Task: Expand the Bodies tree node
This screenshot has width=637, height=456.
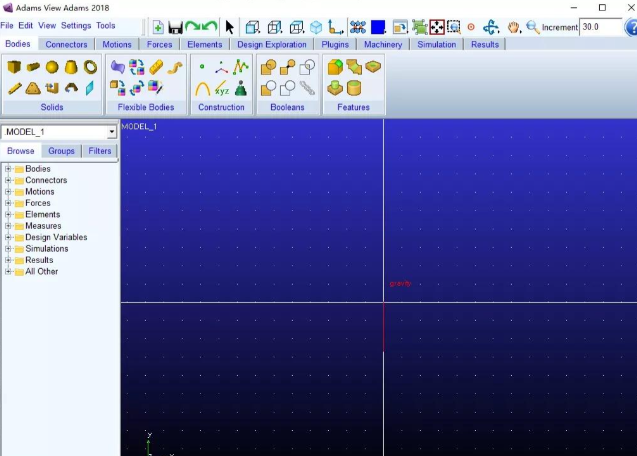Action: [8, 169]
